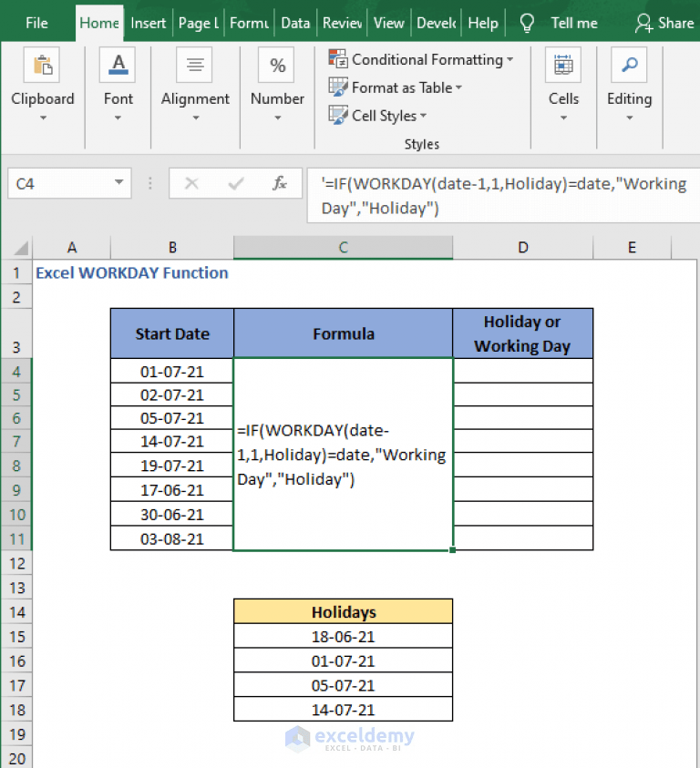Open the Cells group icon

(563, 65)
